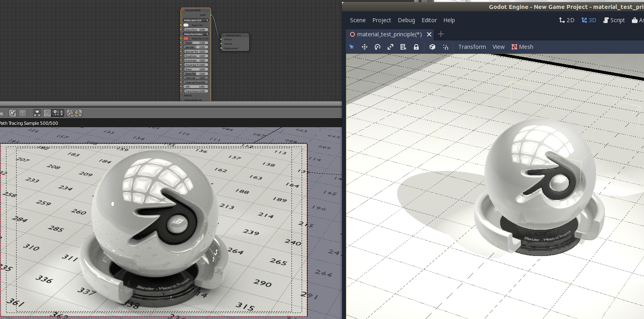Viewport: 644px width, 319px height.
Task: Open the snap element grid dropdown in Blender
Action: tap(58, 113)
